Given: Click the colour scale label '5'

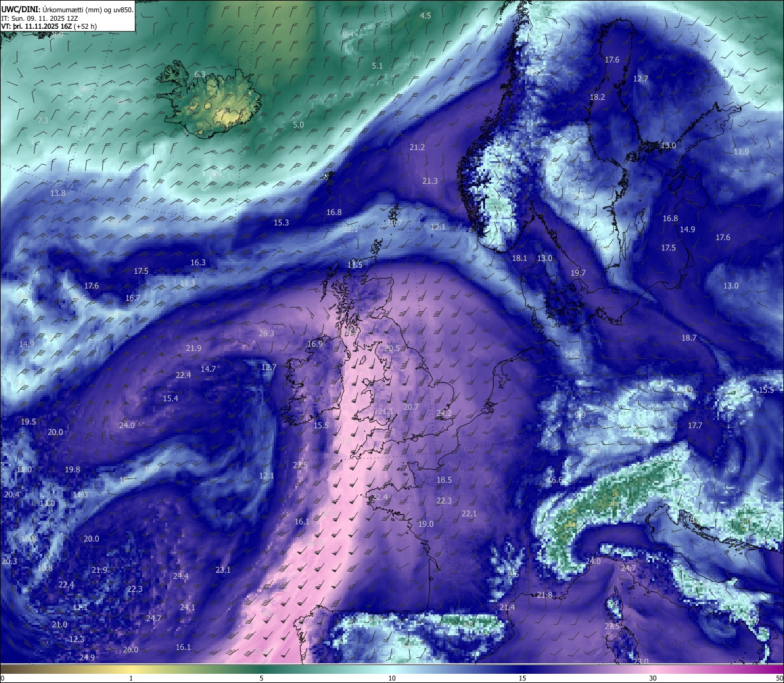Looking at the screenshot, I should 262,678.
